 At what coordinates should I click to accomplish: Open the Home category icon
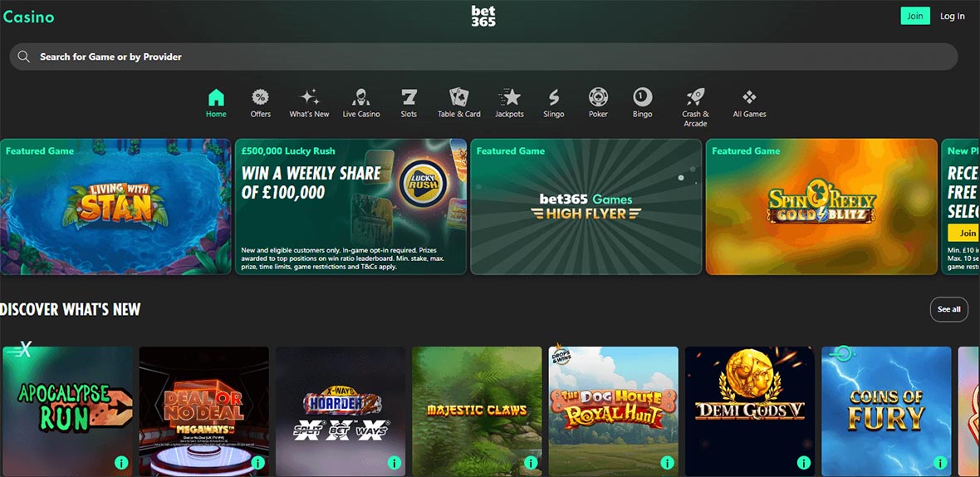pyautogui.click(x=216, y=97)
